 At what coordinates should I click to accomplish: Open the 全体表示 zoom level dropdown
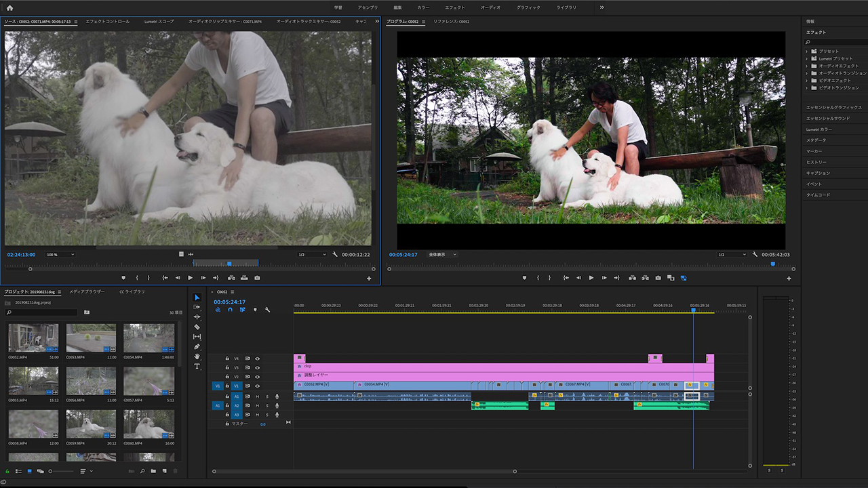pos(442,254)
